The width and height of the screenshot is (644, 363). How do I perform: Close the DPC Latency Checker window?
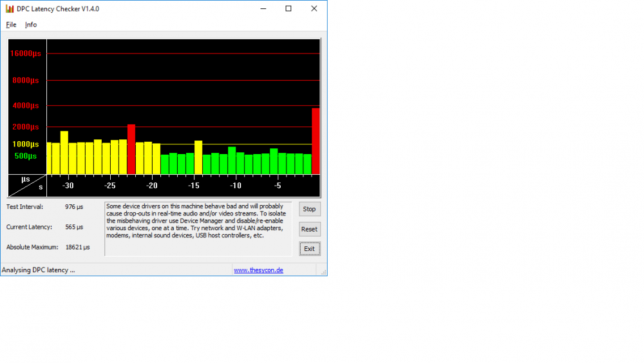pyautogui.click(x=314, y=8)
